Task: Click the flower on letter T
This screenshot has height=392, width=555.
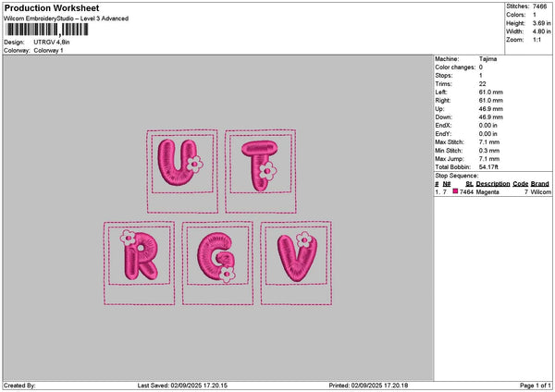Action: coord(267,170)
